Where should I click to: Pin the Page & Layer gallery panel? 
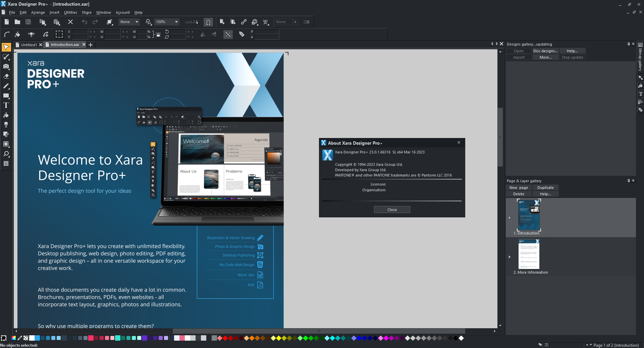629,181
